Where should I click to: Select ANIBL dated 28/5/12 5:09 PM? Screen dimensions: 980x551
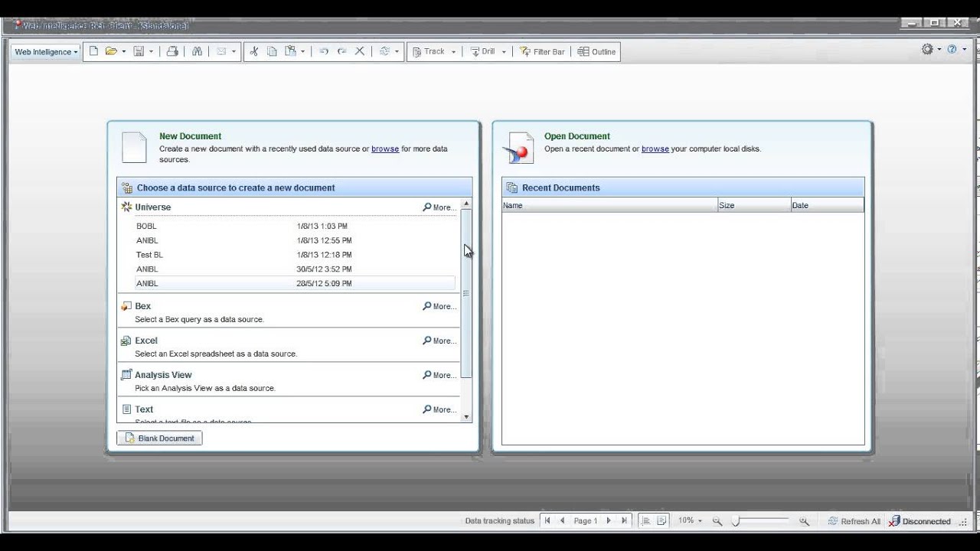[295, 283]
